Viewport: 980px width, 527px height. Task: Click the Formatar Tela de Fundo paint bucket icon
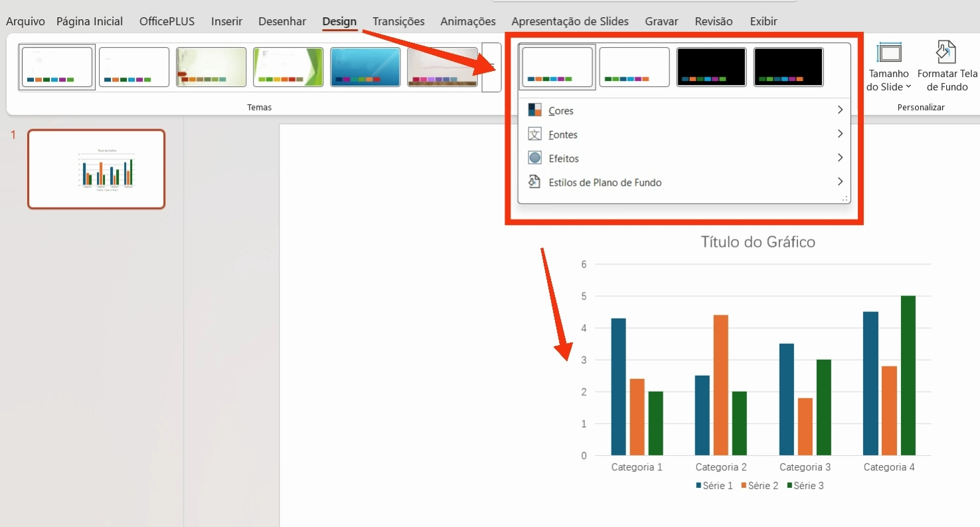pos(945,52)
